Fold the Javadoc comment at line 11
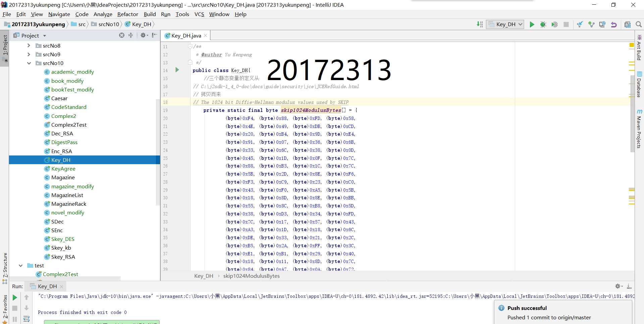The image size is (644, 324). (190, 46)
